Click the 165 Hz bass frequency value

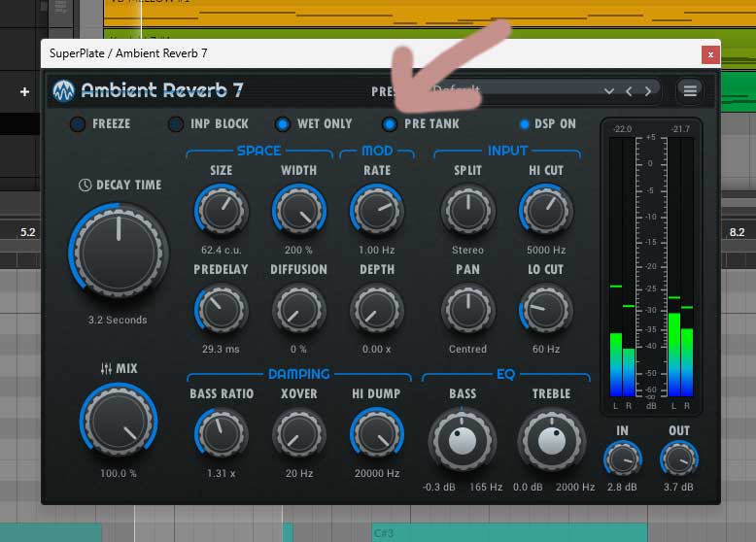tap(486, 487)
